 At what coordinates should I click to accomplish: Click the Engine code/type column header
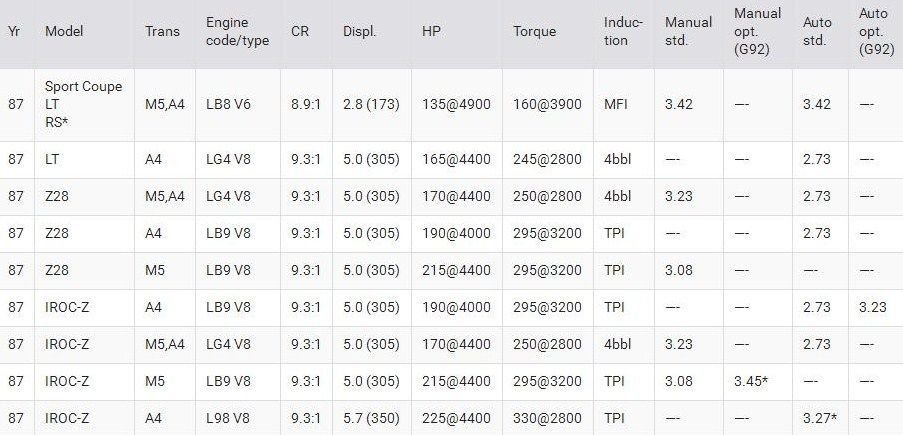pos(227,31)
